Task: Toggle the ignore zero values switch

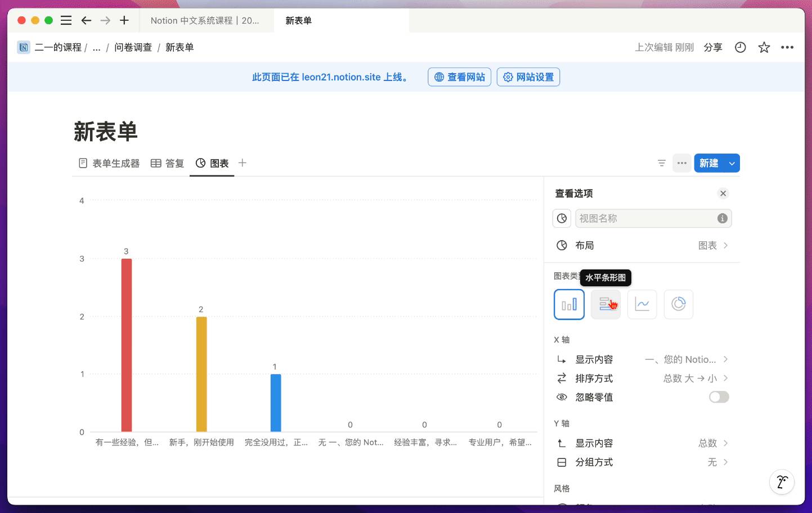Action: pyautogui.click(x=719, y=397)
